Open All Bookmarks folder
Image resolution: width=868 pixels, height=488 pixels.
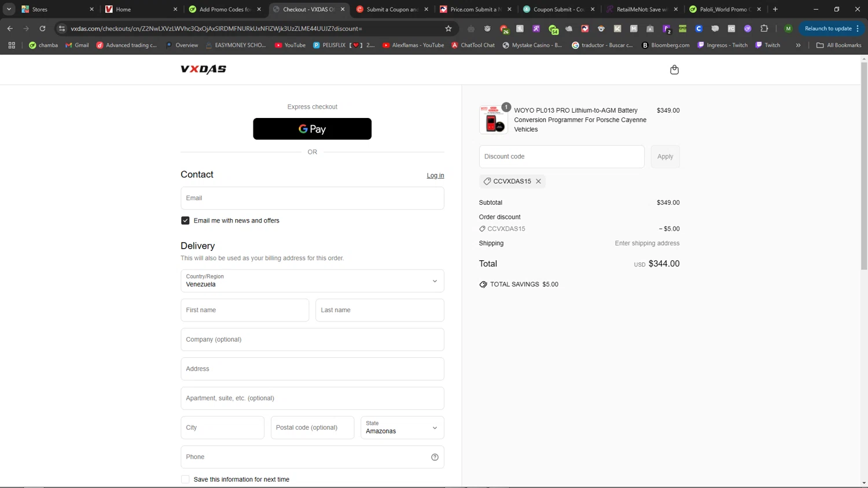point(838,45)
